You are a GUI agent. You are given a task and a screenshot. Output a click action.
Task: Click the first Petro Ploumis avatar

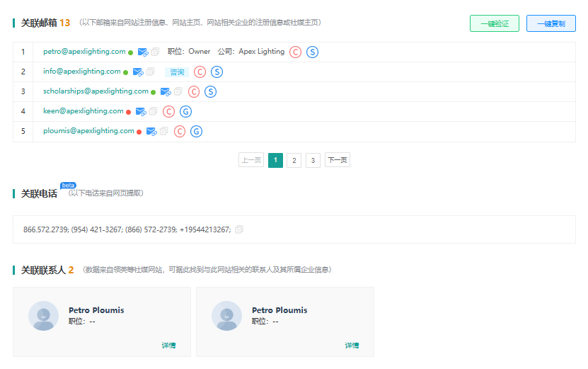(43, 316)
